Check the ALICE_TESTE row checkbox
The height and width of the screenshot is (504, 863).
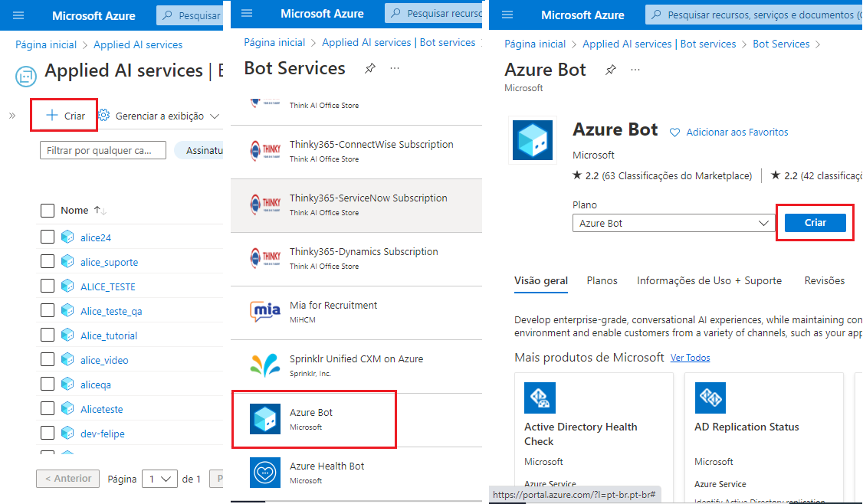48,286
